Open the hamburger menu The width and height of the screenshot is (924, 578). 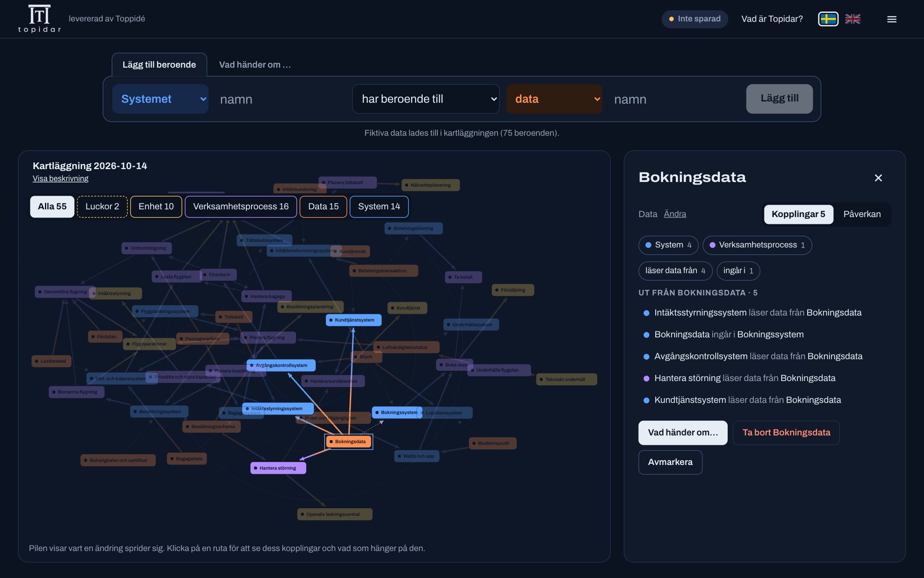pyautogui.click(x=891, y=19)
